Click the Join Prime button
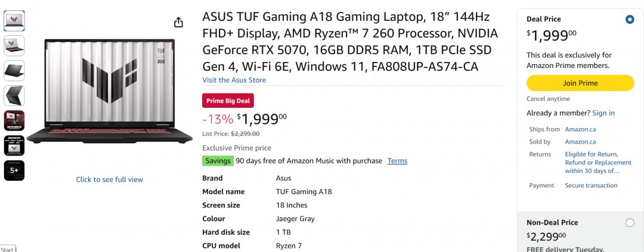The image size is (644, 252). (580, 83)
